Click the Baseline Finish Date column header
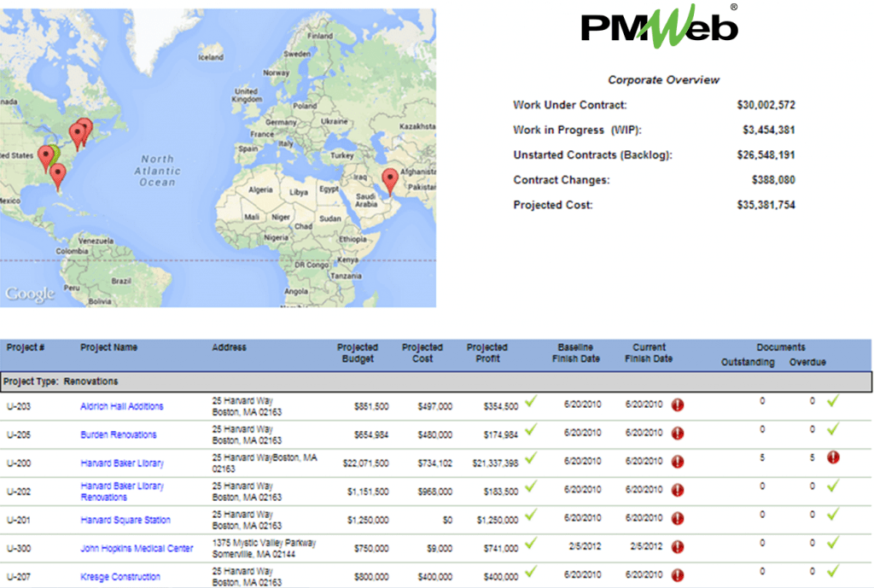 (x=576, y=352)
